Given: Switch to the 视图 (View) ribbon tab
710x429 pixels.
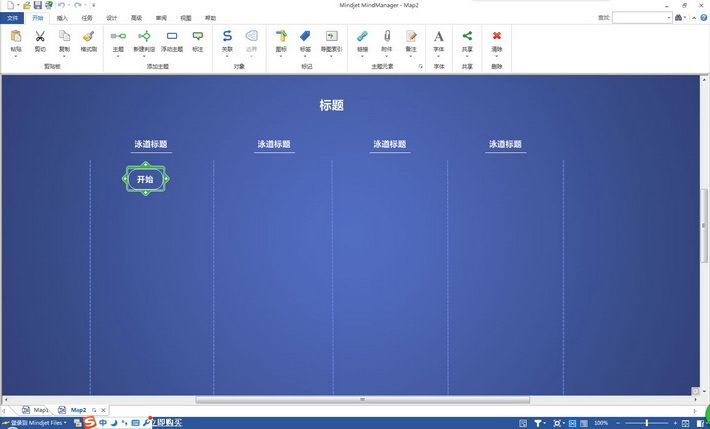Looking at the screenshot, I should tap(186, 18).
